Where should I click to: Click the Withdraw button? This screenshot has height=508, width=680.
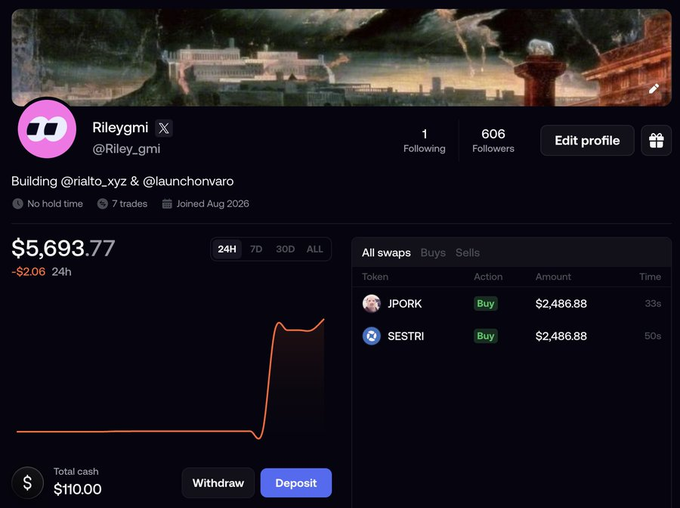point(218,483)
